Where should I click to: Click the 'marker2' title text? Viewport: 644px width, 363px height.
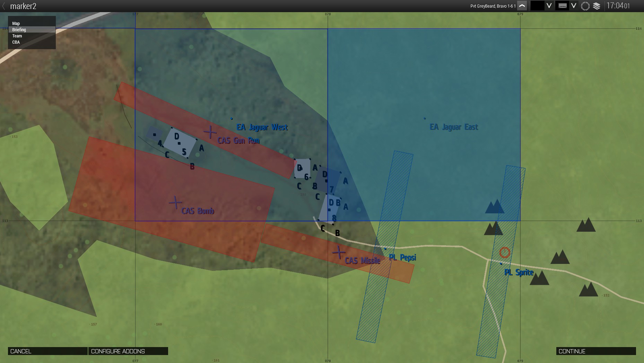coord(23,6)
